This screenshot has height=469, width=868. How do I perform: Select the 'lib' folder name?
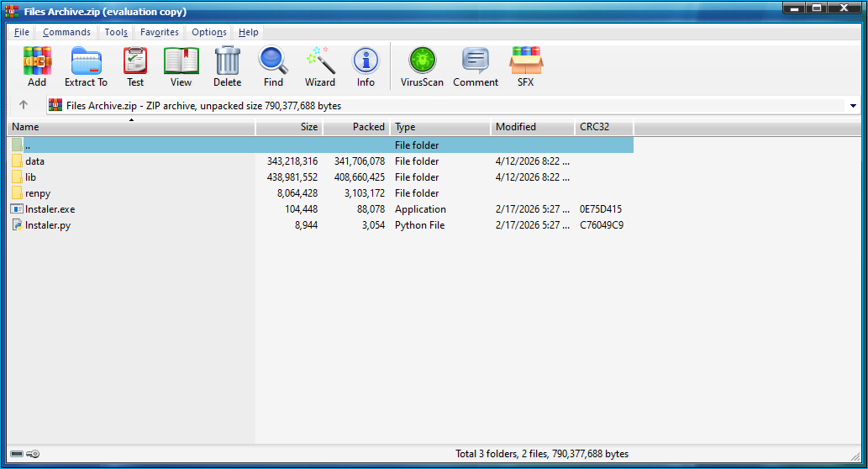30,177
